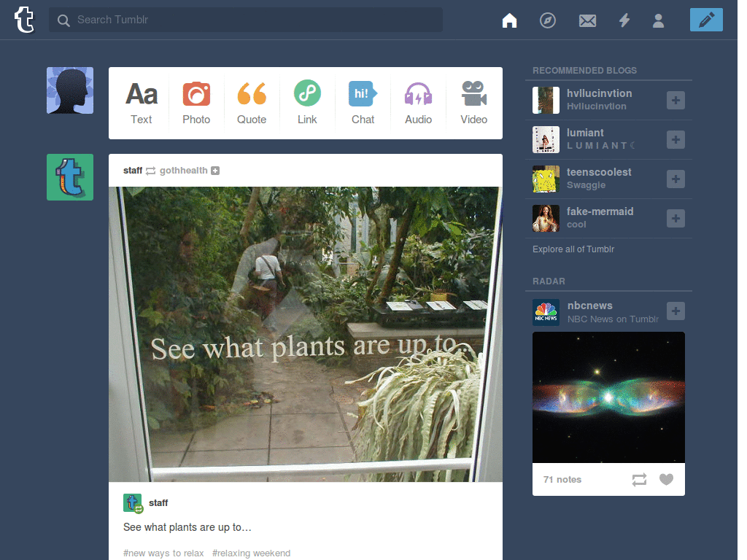This screenshot has height=560, width=747.
Task: Click the small staff avatar below image
Action: [x=133, y=503]
